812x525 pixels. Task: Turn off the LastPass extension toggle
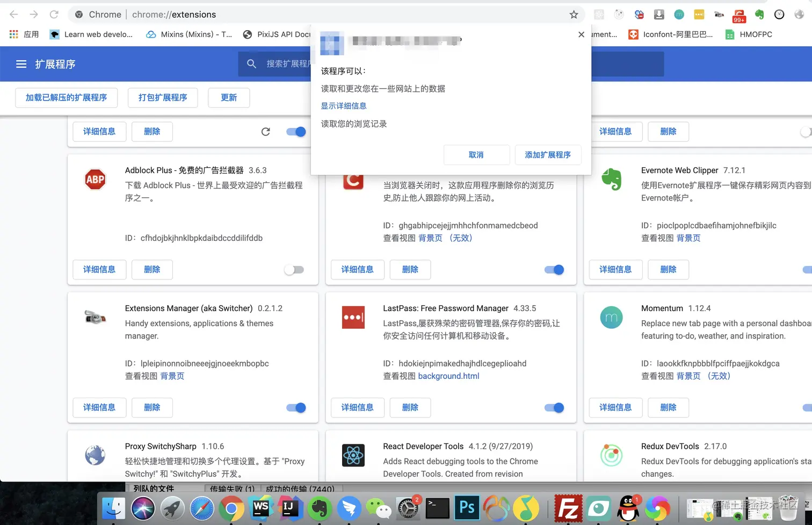554,408
